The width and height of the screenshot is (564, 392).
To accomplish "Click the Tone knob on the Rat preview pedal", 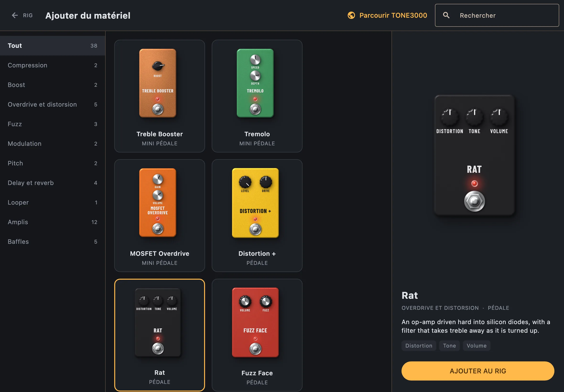I will click(474, 117).
